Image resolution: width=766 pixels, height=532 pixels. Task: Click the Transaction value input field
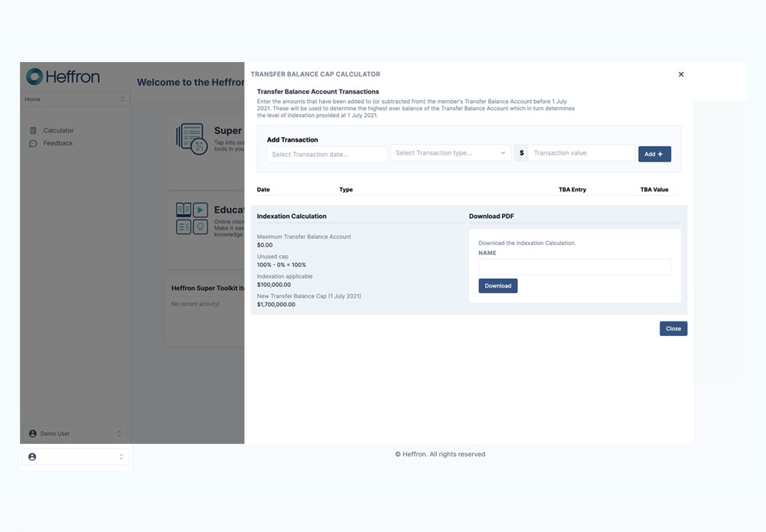click(582, 153)
